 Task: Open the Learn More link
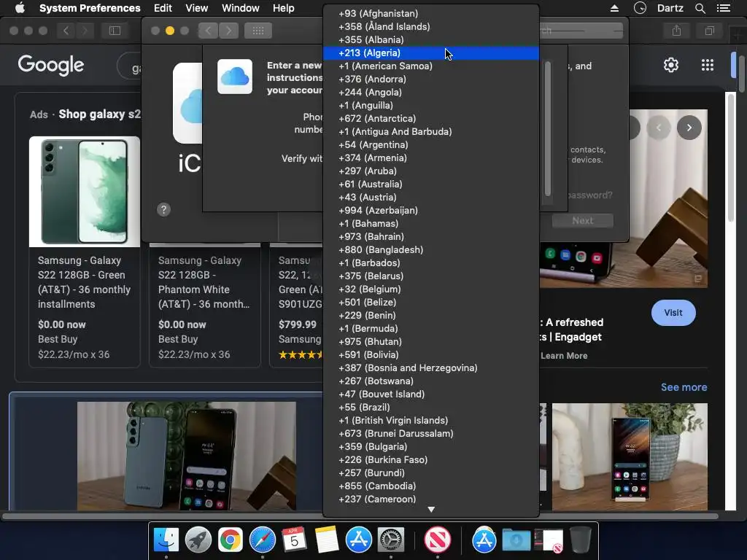click(564, 356)
